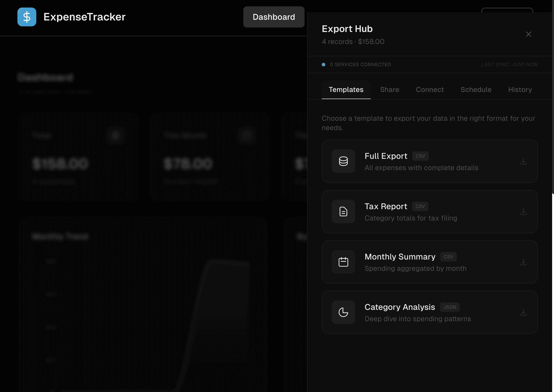Go to the Schedule tab

pos(476,90)
